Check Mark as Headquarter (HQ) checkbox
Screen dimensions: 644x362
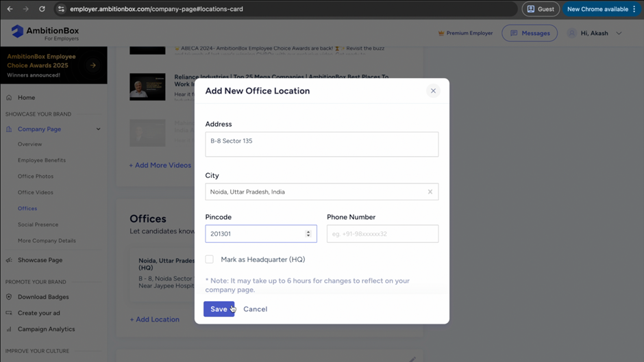[210, 259]
